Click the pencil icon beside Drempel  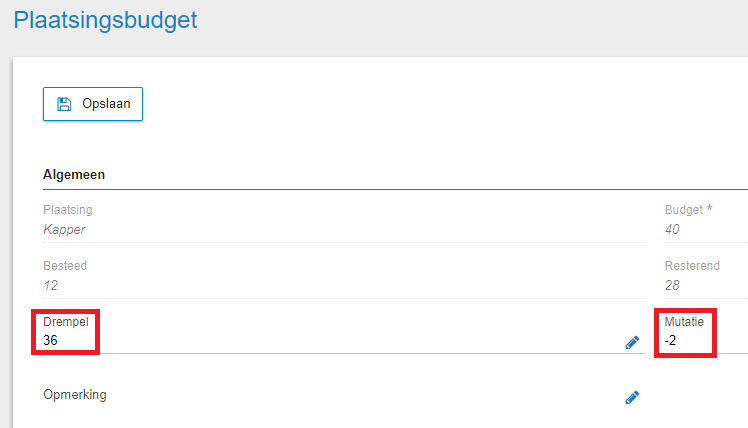632,342
